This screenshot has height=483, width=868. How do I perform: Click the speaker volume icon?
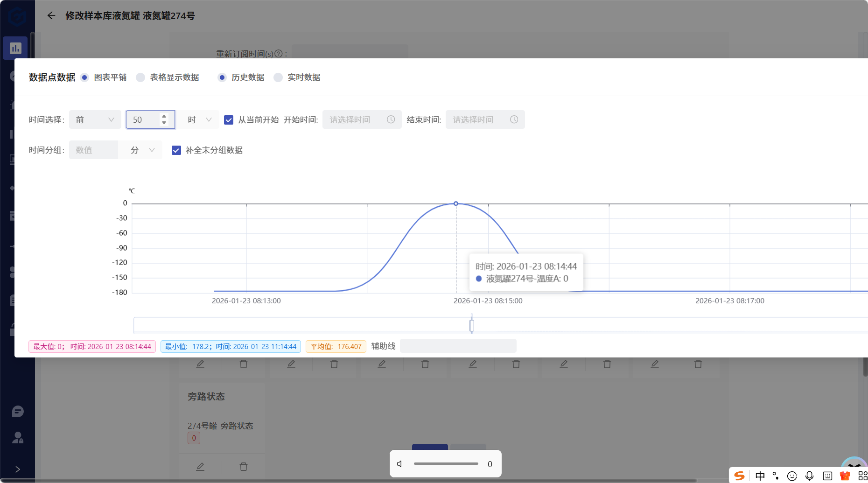tap(399, 464)
